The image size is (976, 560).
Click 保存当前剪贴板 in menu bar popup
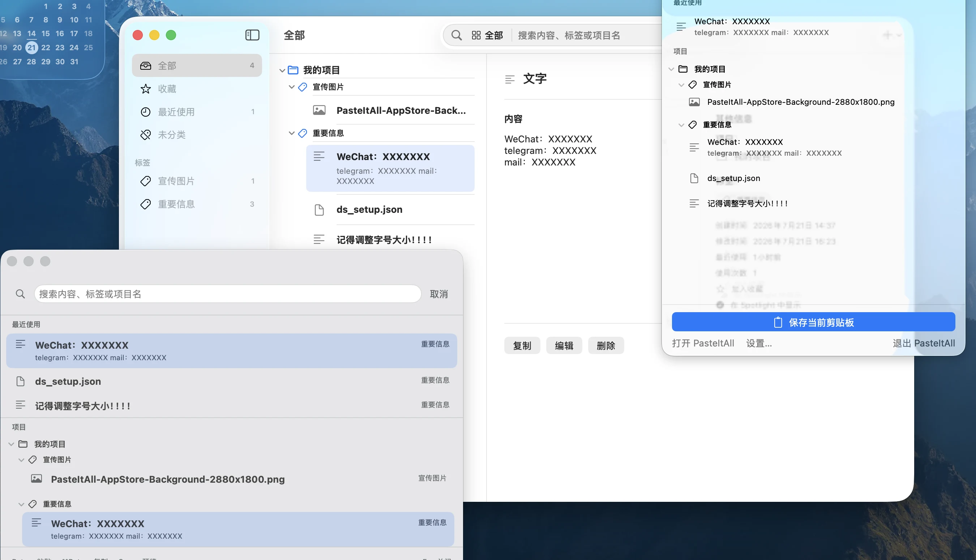coord(813,322)
